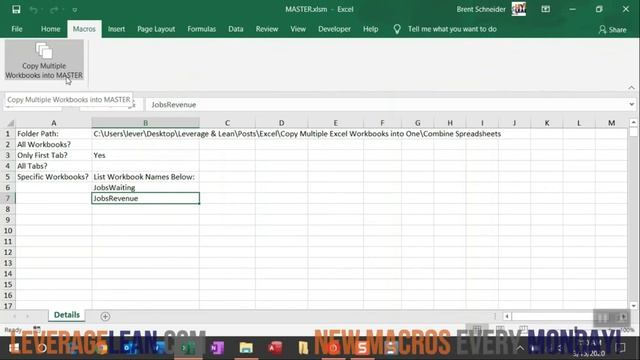Open OneNote from the taskbar
This screenshot has height=360, width=640.
coord(217,348)
